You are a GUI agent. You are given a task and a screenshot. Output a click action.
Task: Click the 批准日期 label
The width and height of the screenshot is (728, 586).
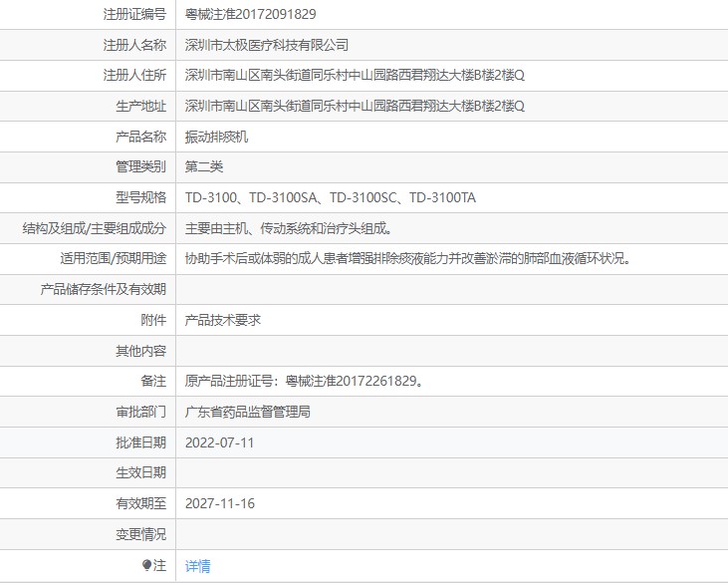pyautogui.click(x=141, y=442)
